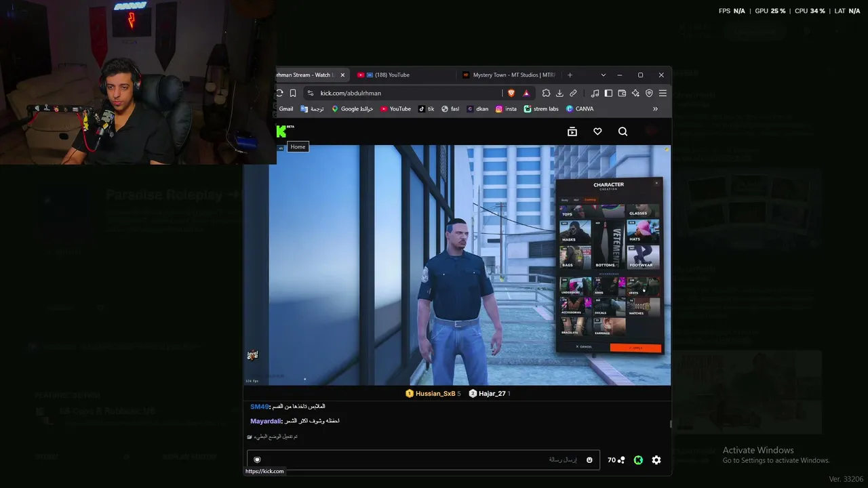Select the BOTTOMS clothing tile
Image resolution: width=868 pixels, height=488 pixels.
click(608, 244)
